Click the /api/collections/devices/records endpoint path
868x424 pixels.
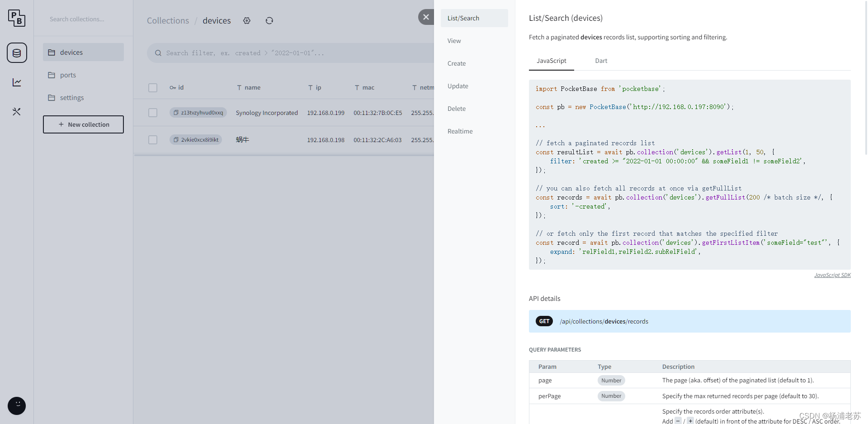(x=604, y=321)
